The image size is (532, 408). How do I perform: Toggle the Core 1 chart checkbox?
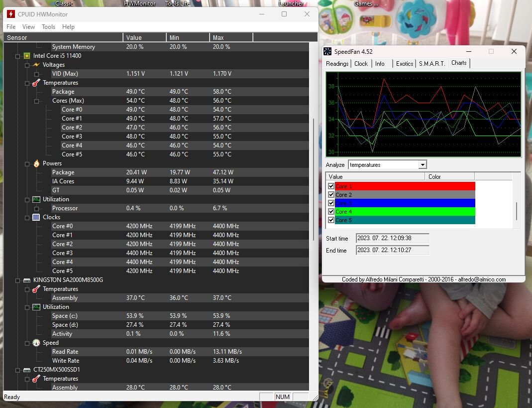coord(331,186)
